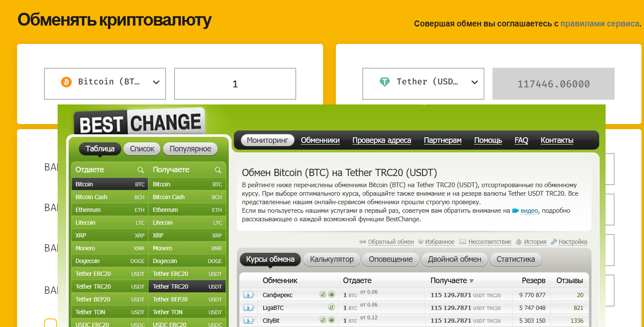The image size is (644, 327).
Task: Select highlighted Bitcoin in Отдаете column
Action: [x=110, y=184]
